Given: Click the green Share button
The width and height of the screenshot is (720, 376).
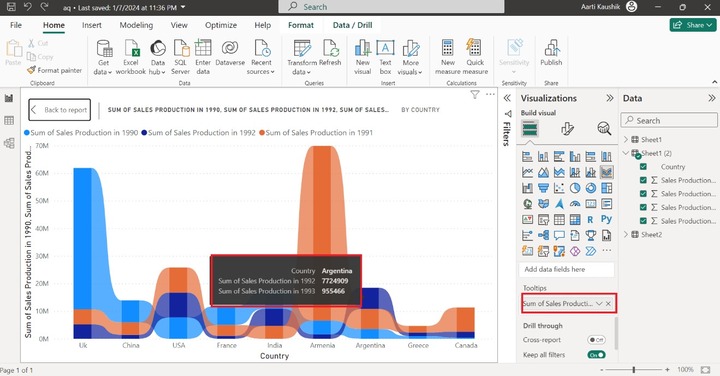Looking at the screenshot, I should [x=693, y=25].
